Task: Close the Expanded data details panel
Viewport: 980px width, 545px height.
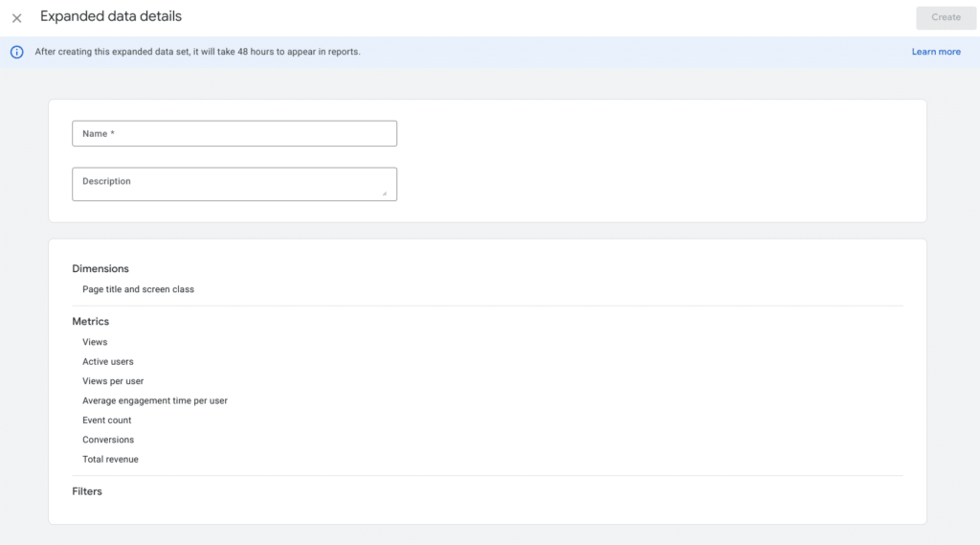Action: tap(16, 17)
